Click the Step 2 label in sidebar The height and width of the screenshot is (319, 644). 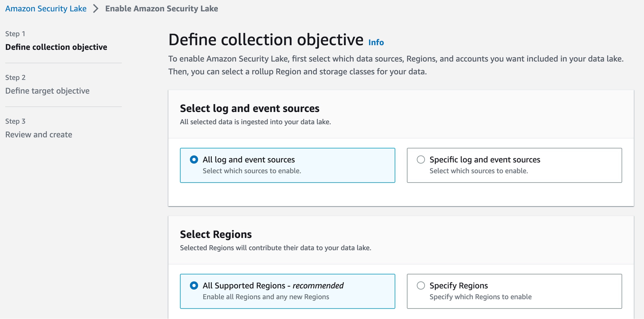pos(15,78)
